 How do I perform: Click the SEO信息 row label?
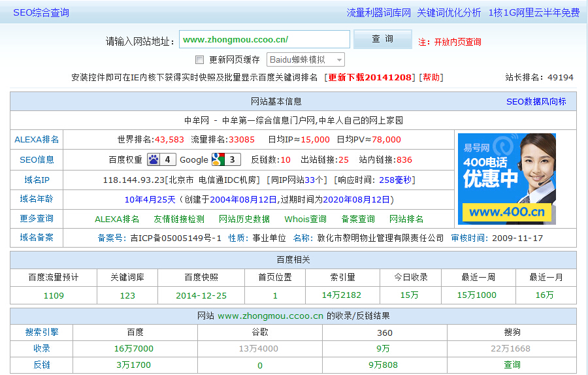click(x=37, y=160)
